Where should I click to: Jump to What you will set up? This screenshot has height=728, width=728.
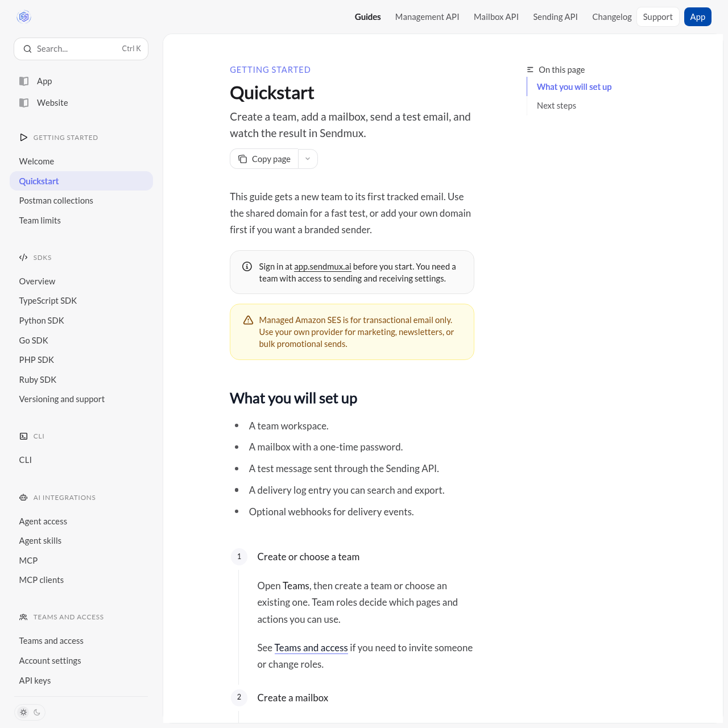coord(574,87)
